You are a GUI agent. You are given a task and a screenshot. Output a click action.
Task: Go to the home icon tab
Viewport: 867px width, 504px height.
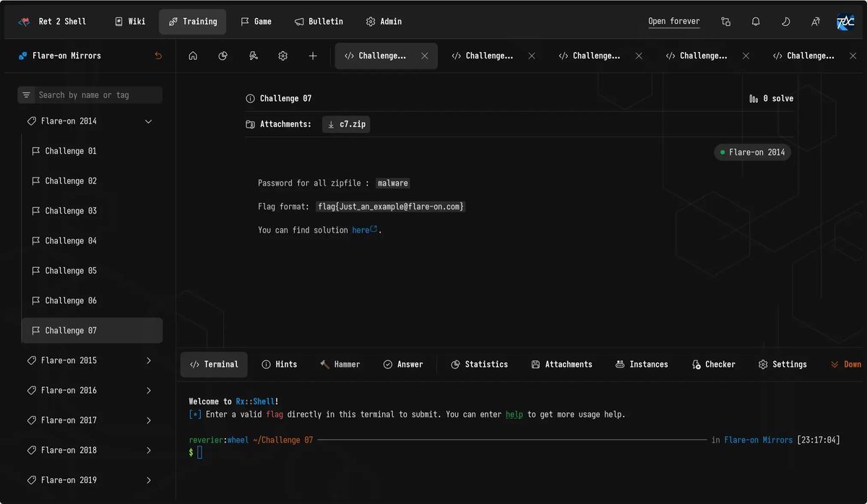[193, 56]
